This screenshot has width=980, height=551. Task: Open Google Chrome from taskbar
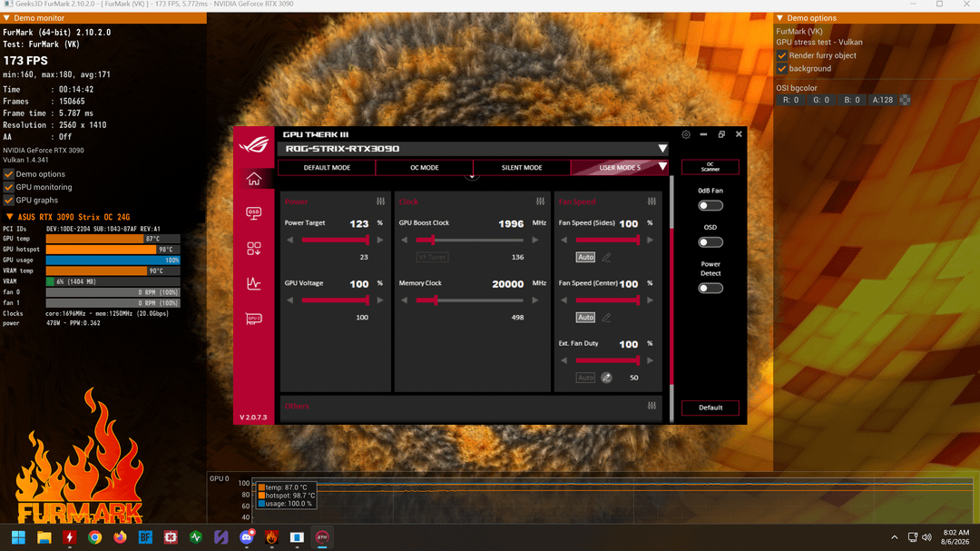(x=94, y=537)
